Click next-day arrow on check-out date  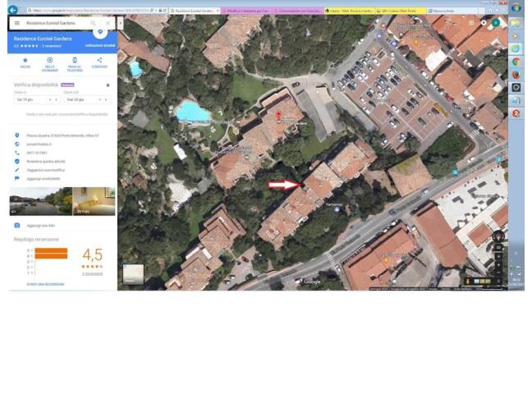(106, 99)
